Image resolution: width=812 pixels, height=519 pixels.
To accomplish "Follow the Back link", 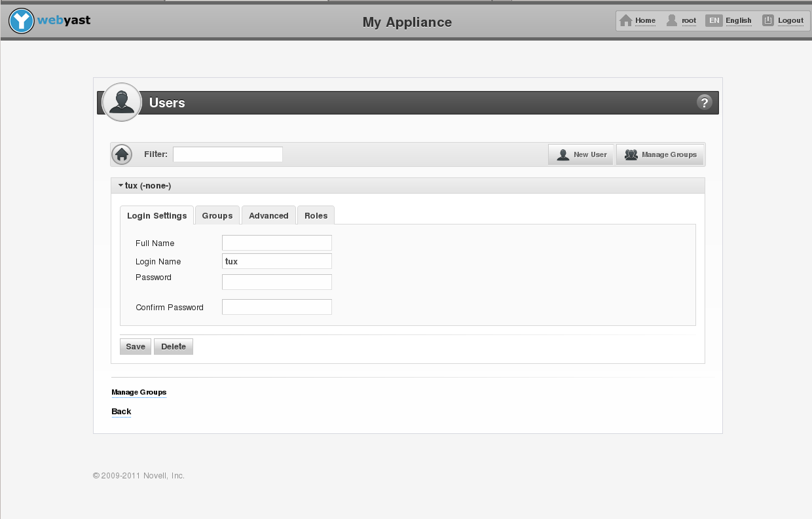I will (121, 412).
